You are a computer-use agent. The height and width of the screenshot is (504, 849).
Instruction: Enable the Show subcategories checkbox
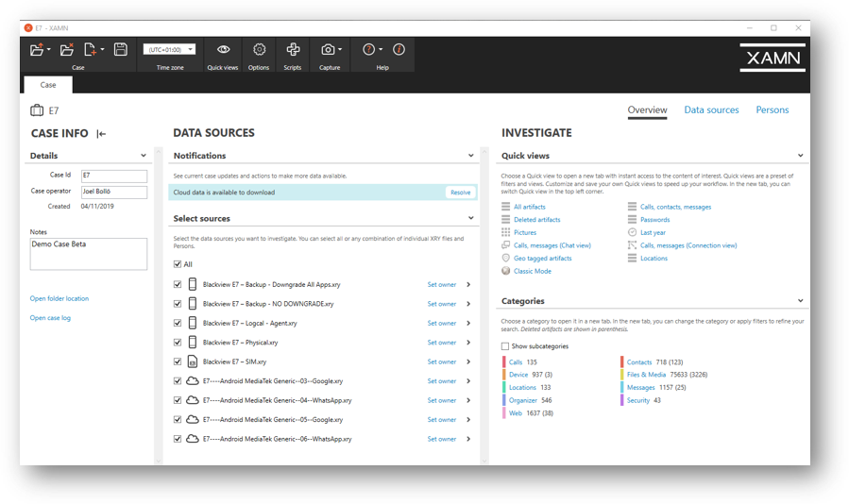click(x=505, y=346)
